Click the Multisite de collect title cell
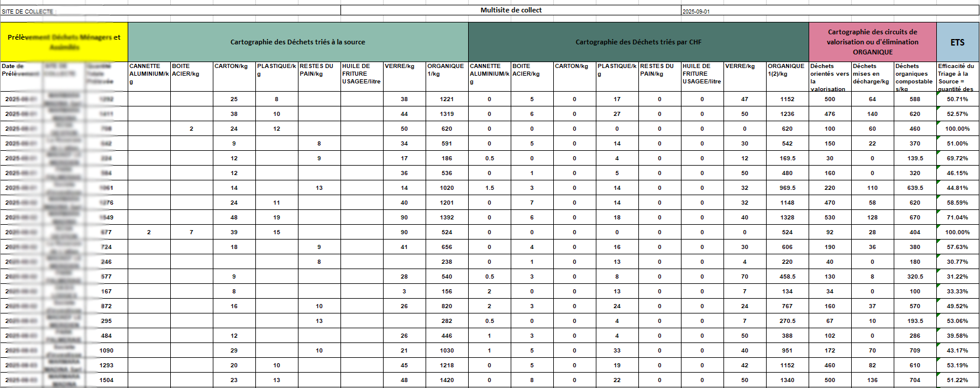 click(x=511, y=10)
